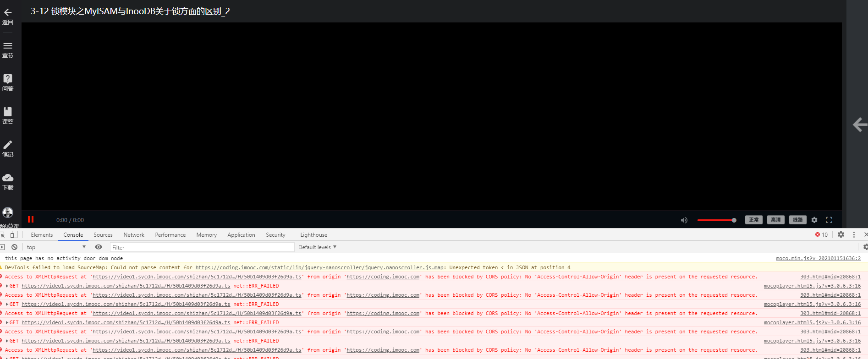Switch to the Sources tab
Screen dimensions: 868x359
click(x=103, y=235)
